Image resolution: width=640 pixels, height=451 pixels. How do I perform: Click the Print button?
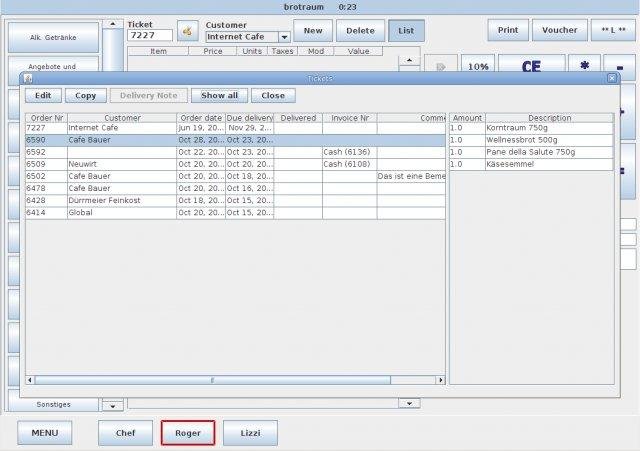point(508,30)
